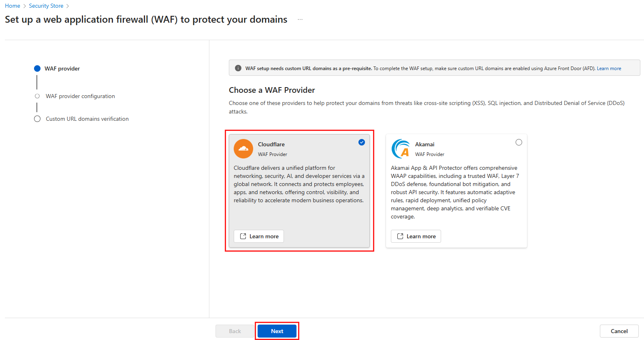Cancel the WAF setup
Viewport: 644px width, 340px height.
[x=619, y=331]
